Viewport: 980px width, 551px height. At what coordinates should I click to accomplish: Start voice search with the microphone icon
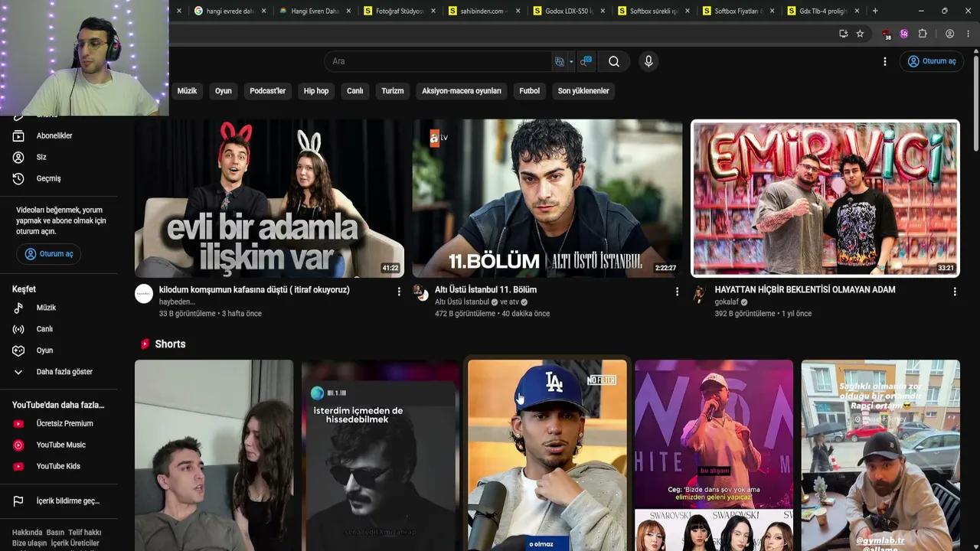tap(648, 61)
